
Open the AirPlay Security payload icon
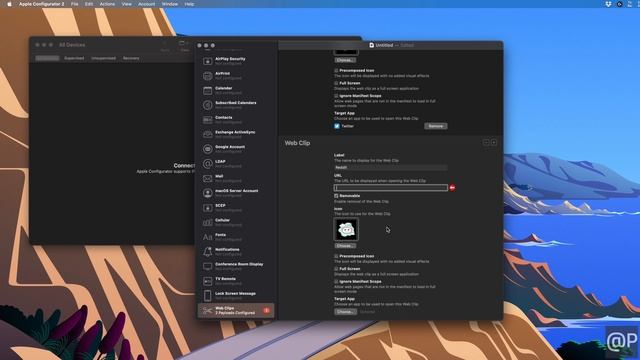tap(207, 61)
